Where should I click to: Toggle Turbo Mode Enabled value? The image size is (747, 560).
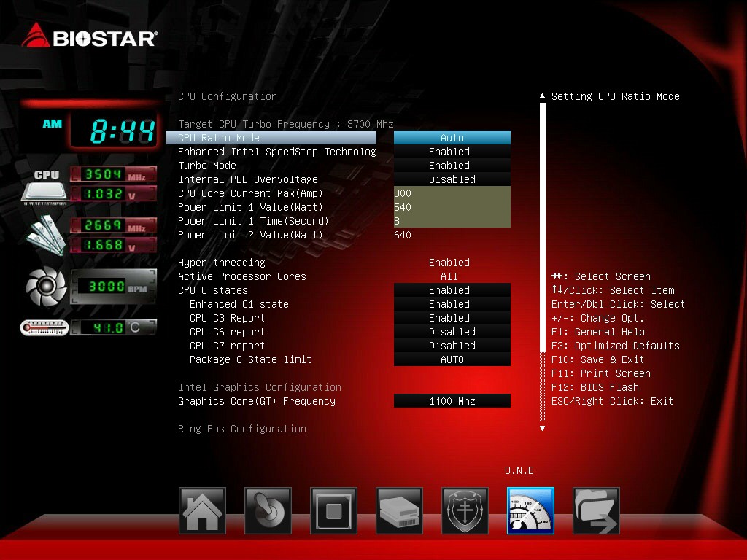[x=452, y=166]
